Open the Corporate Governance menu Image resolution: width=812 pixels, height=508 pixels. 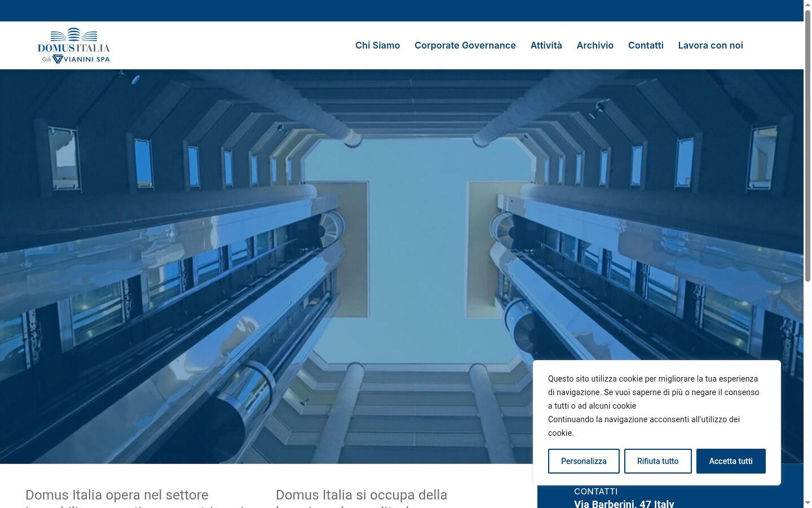(x=465, y=45)
